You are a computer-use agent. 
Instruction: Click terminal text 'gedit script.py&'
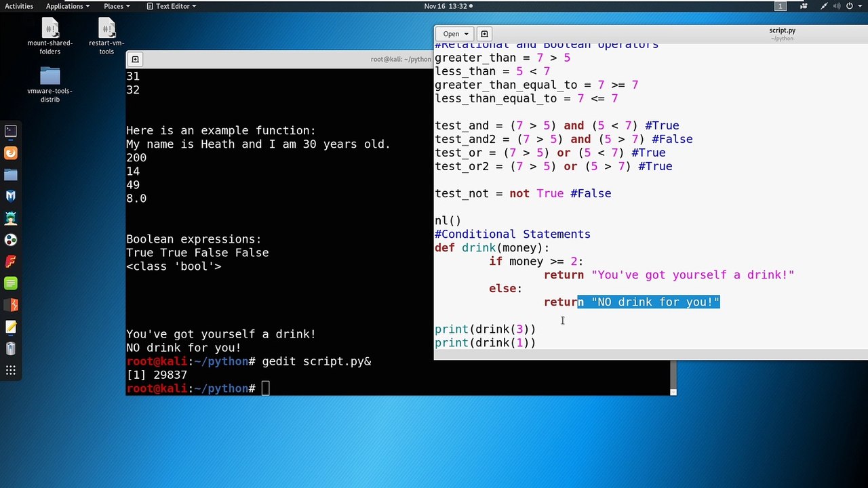pos(316,361)
